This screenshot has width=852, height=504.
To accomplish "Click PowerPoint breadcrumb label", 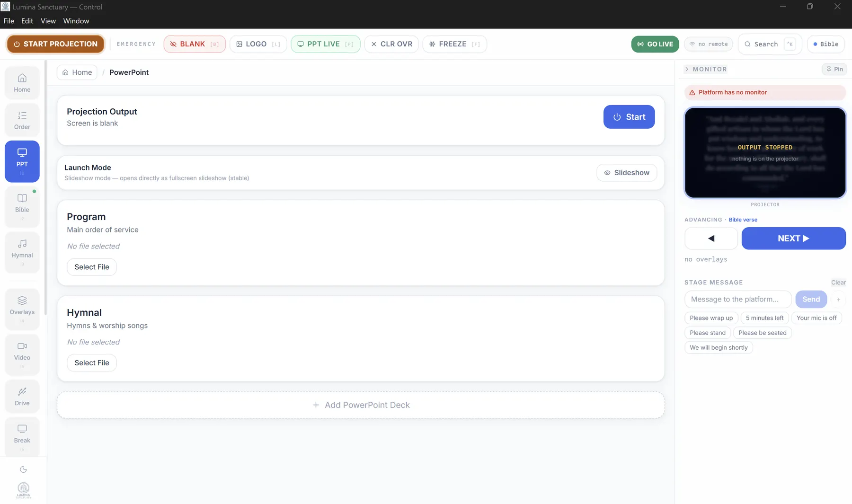I will tap(129, 72).
